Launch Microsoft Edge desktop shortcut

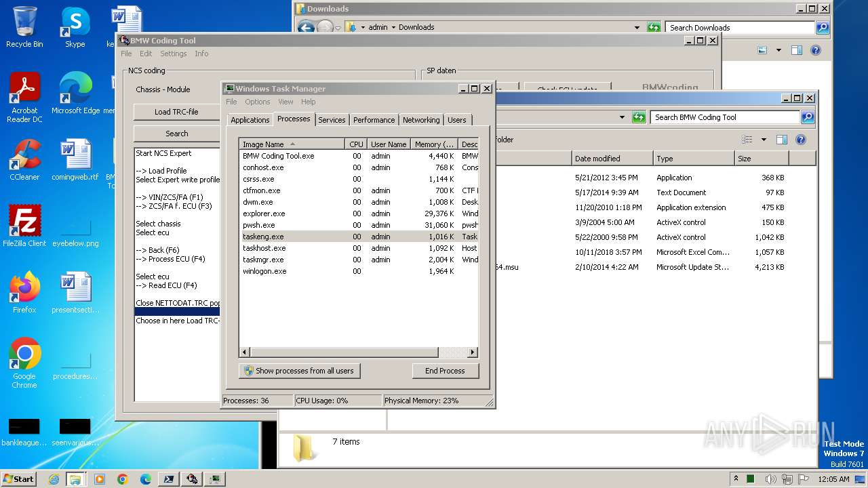click(75, 93)
